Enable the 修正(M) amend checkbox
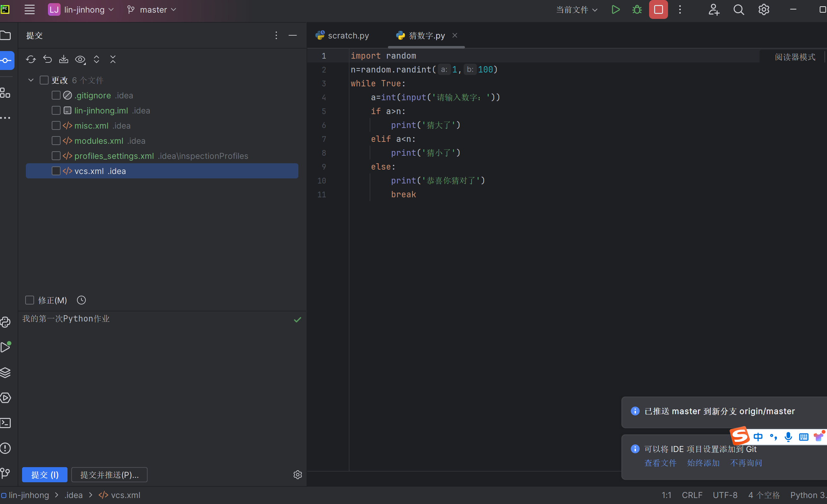This screenshot has height=504, width=827. [30, 300]
